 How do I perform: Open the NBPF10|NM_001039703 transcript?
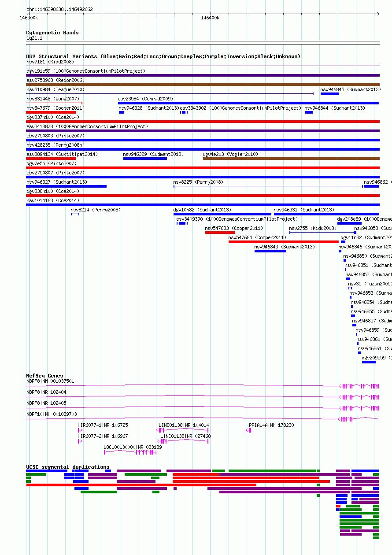tap(52, 414)
